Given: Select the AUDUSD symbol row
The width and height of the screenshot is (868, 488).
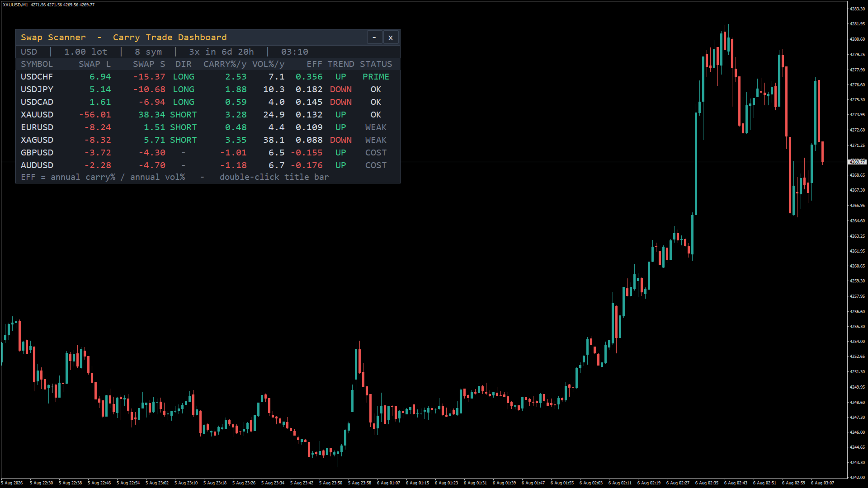Looking at the screenshot, I should [x=208, y=165].
